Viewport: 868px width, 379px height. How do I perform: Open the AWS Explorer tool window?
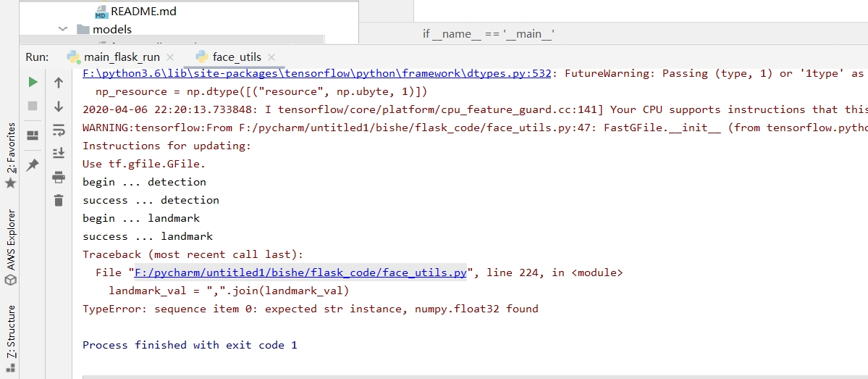(10, 247)
